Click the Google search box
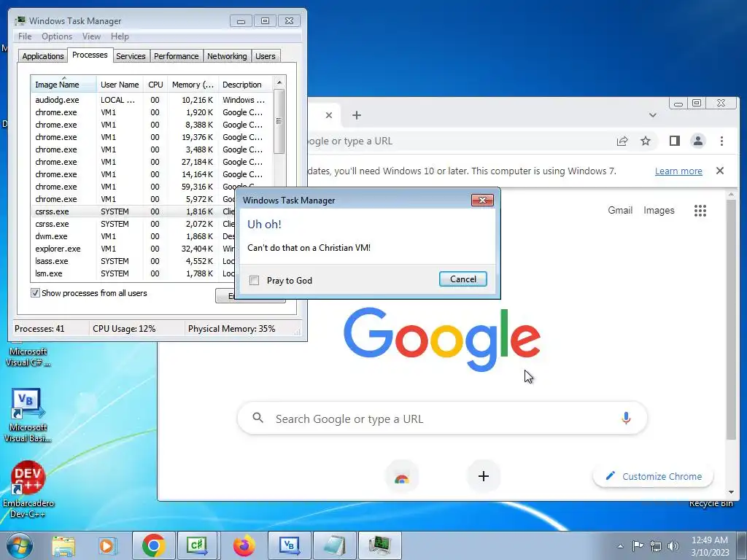The image size is (747, 560). click(x=442, y=418)
